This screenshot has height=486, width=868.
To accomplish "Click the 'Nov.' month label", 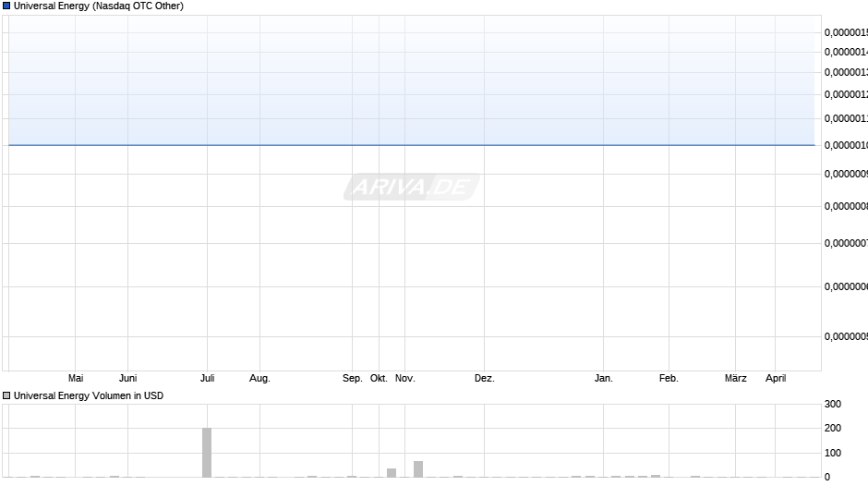I will pos(404,378).
